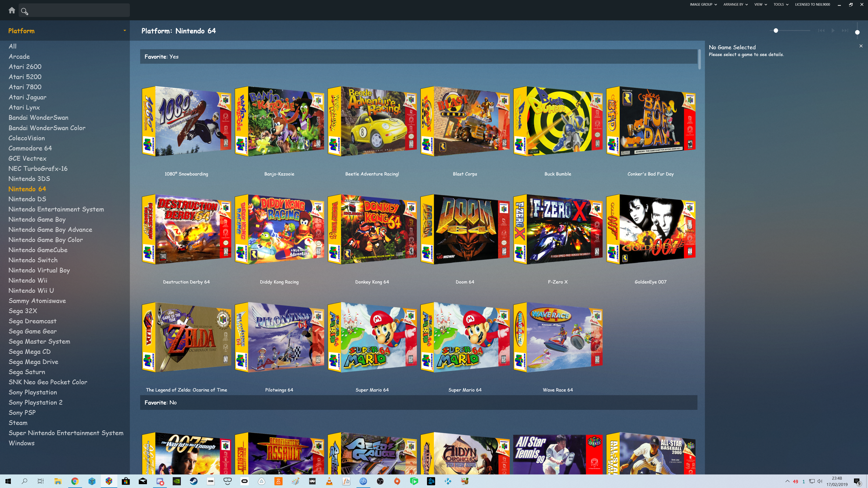Screen dimensions: 868x488
Task: Open the Platform category dropdown
Action: pyautogui.click(x=125, y=31)
